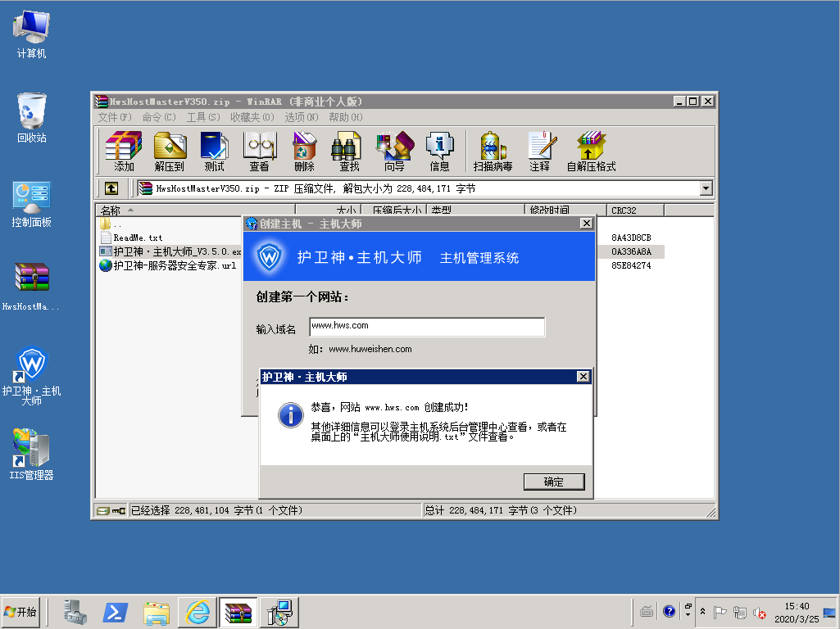840x629 pixels.
Task: Open the 命令(C) menu
Action: (158, 117)
